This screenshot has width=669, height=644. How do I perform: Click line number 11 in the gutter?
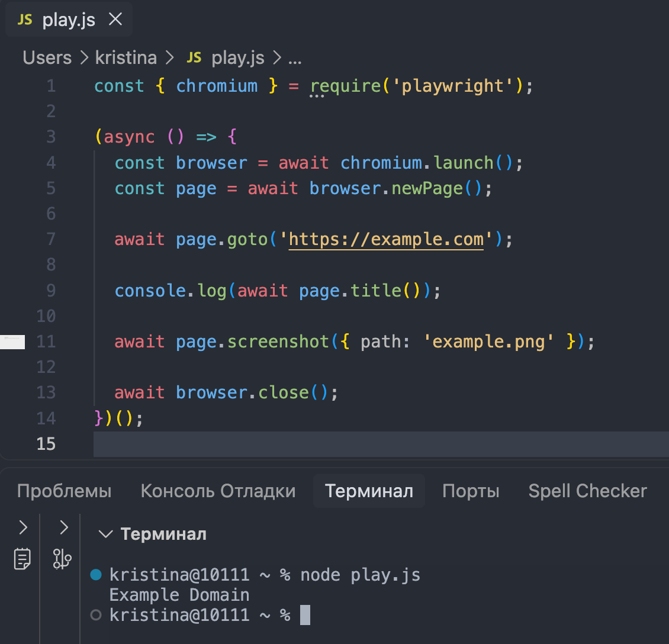pos(46,342)
